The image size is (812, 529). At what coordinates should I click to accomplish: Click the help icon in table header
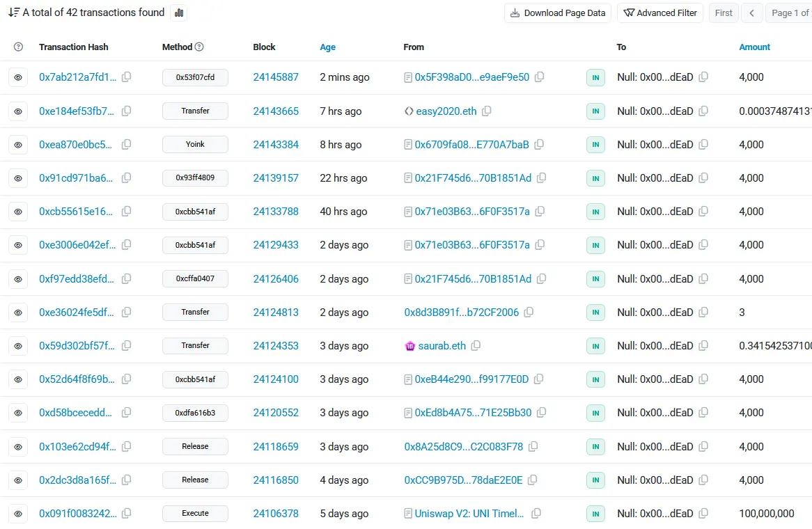[x=18, y=47]
